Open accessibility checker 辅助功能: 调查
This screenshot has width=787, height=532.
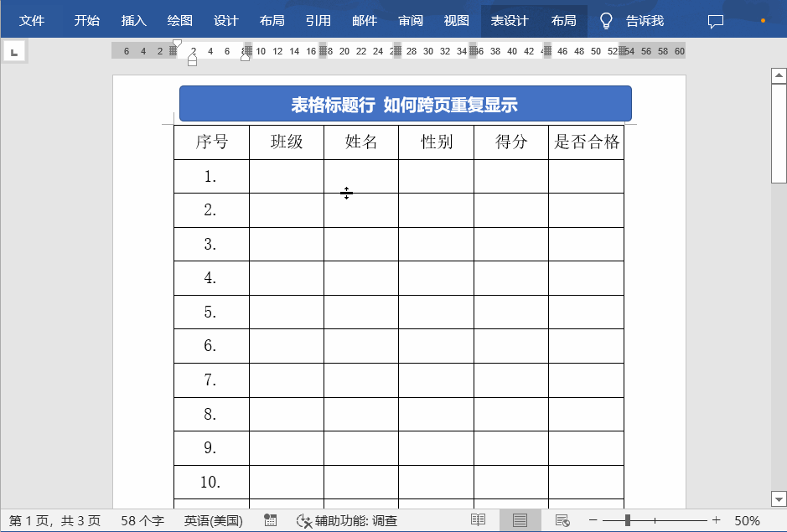(x=347, y=521)
